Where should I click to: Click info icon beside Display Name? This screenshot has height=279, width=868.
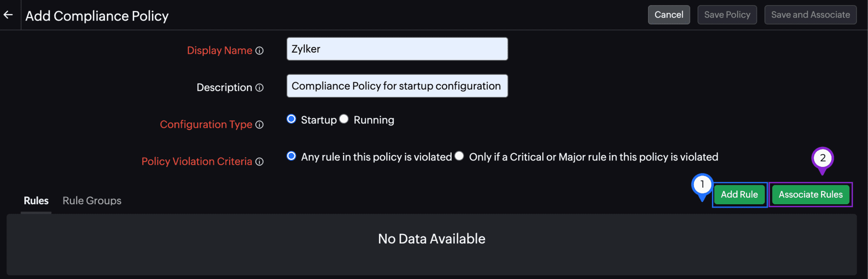260,51
